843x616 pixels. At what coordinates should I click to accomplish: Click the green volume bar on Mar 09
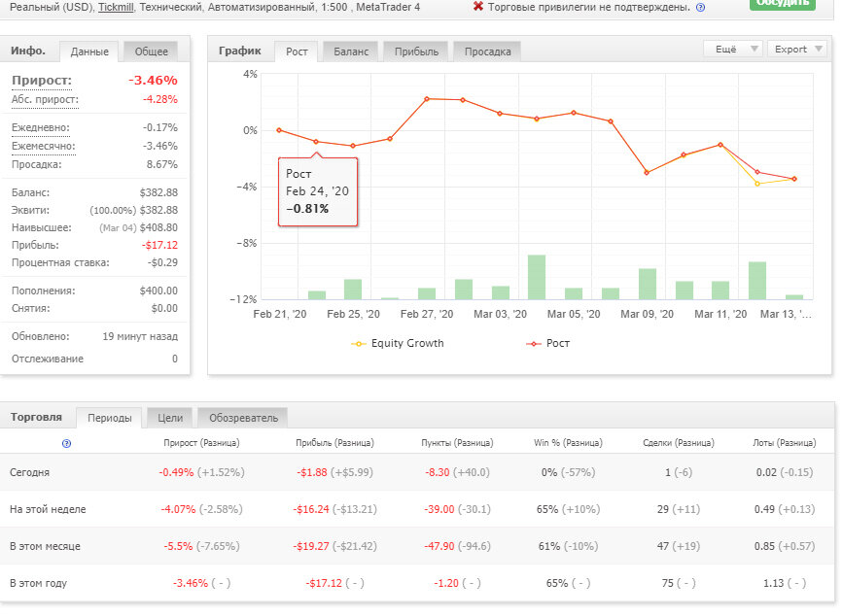pyautogui.click(x=648, y=284)
